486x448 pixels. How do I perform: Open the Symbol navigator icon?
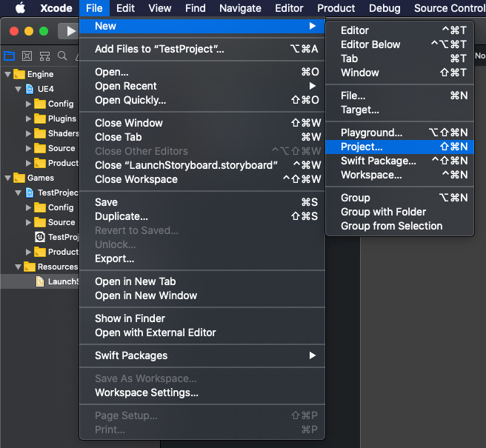click(44, 56)
